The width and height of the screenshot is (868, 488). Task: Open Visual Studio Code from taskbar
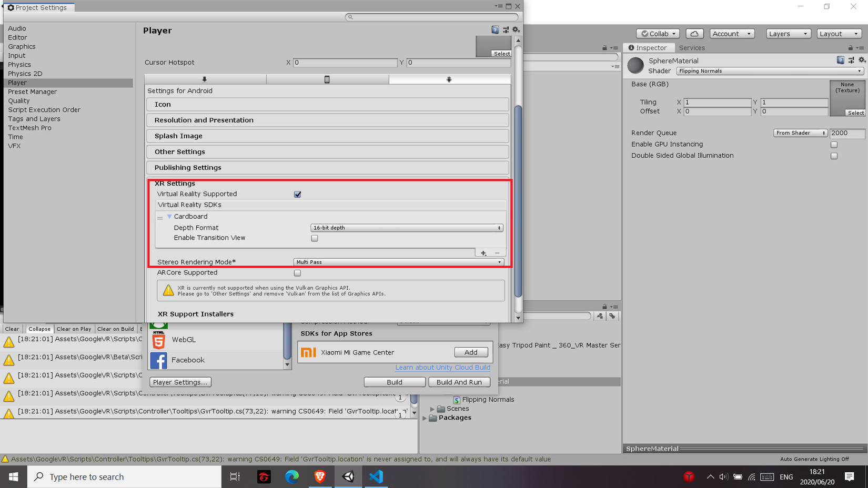click(376, 477)
